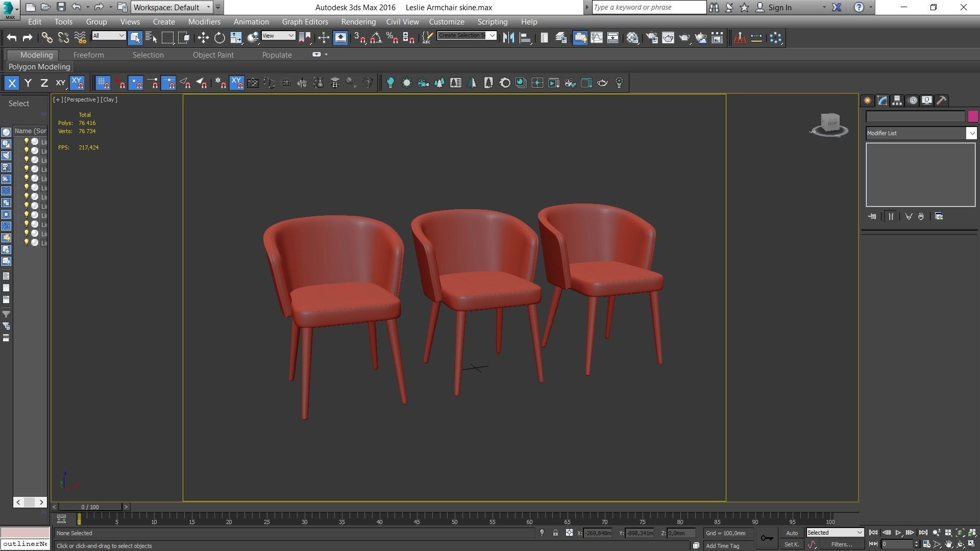Toggle 3D Snaps

click(360, 38)
